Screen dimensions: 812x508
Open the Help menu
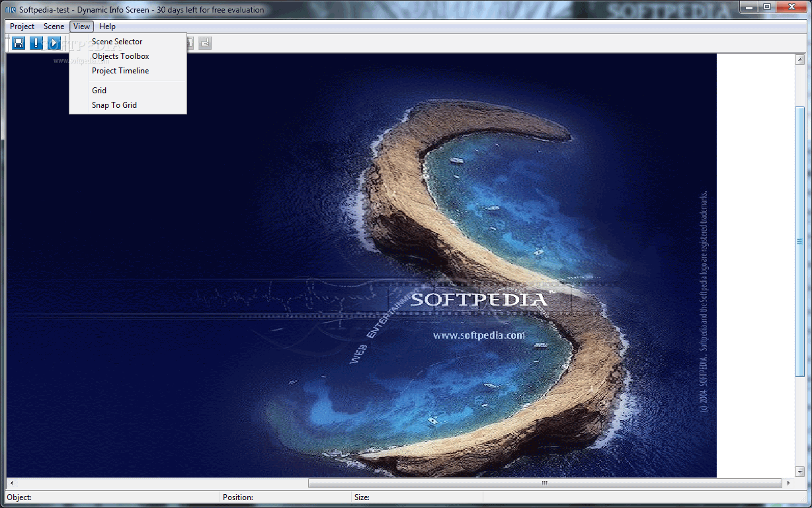click(x=107, y=26)
